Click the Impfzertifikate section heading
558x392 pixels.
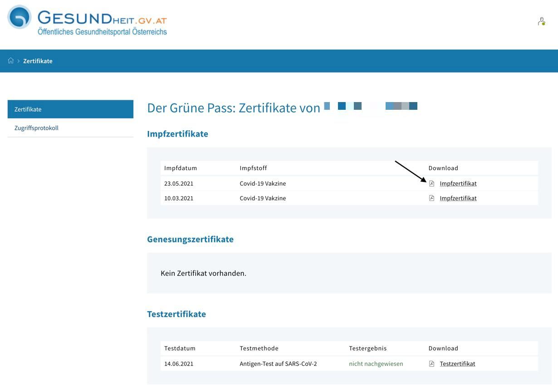(177, 133)
